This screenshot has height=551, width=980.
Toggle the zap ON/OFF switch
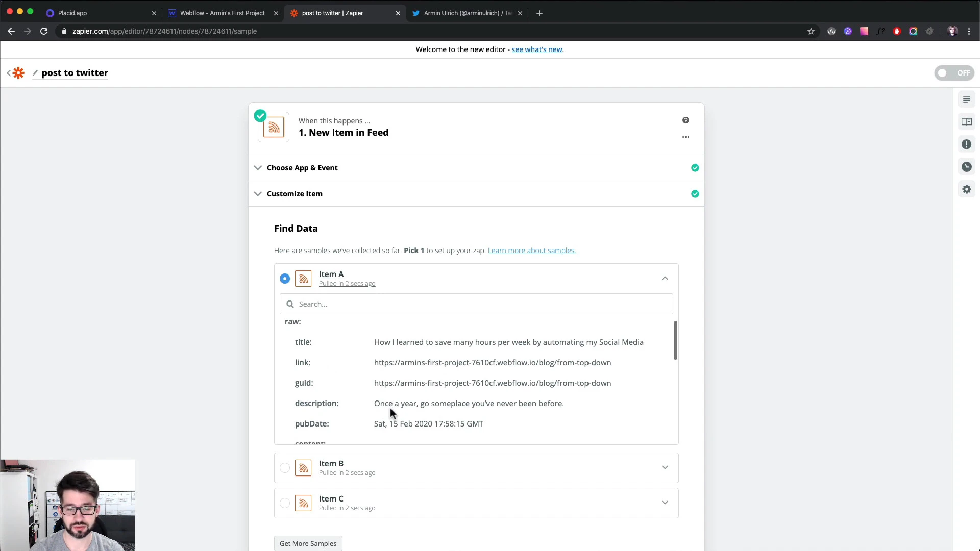[x=954, y=73]
